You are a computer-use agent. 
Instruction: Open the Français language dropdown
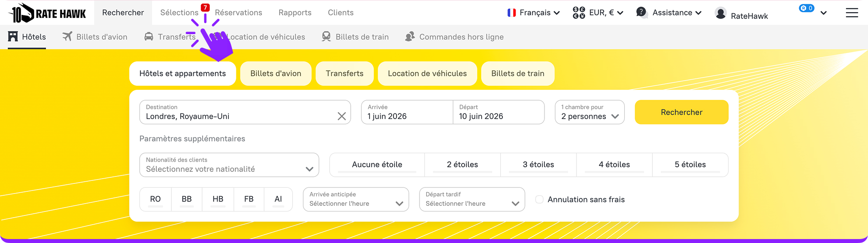click(534, 13)
